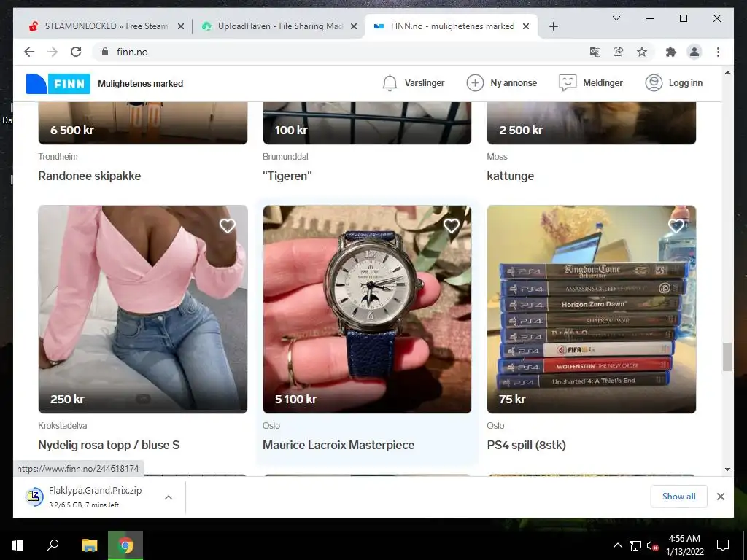The width and height of the screenshot is (747, 560).
Task: Click the address bar showing finn.no
Action: tap(343, 52)
